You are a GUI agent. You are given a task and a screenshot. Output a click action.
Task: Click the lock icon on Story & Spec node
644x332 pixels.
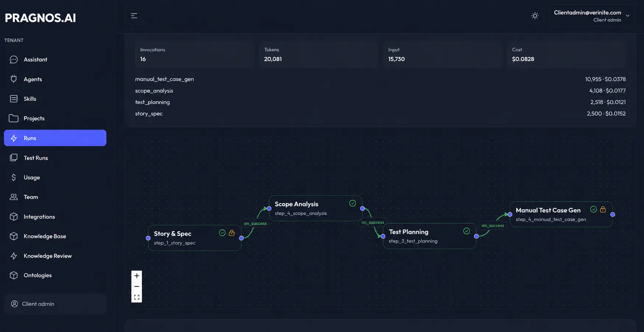click(232, 233)
